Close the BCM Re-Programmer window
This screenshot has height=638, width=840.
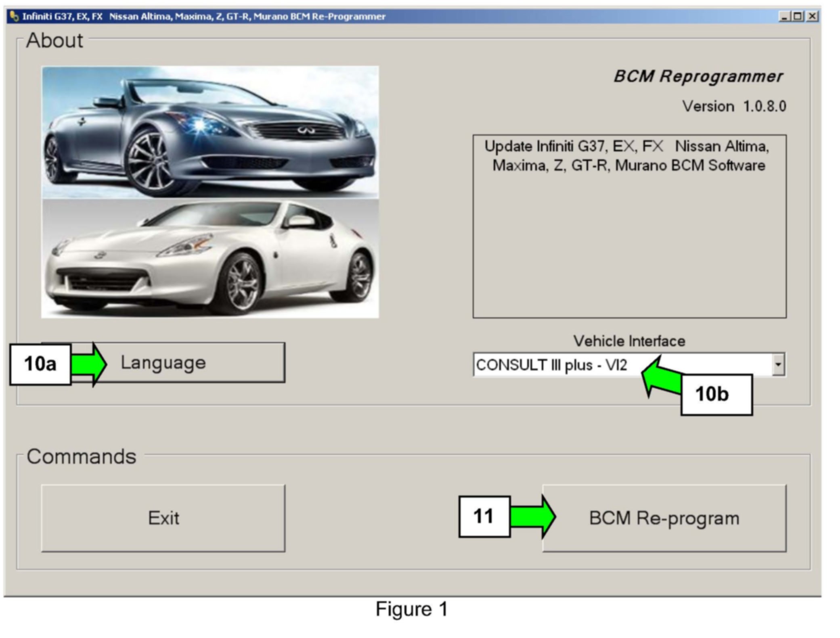click(x=812, y=17)
